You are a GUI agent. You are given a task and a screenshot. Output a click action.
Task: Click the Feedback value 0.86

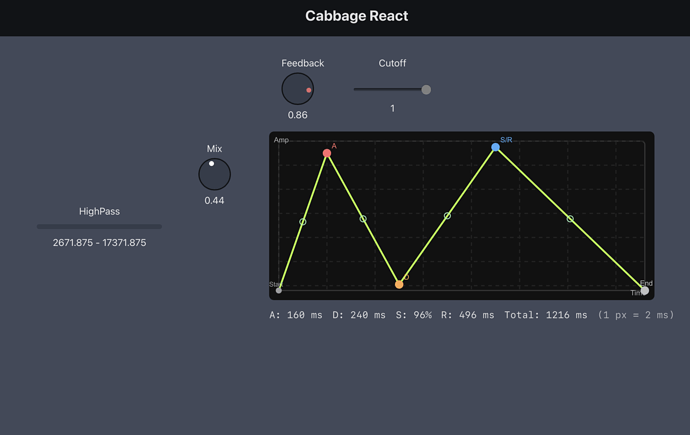pyautogui.click(x=297, y=115)
